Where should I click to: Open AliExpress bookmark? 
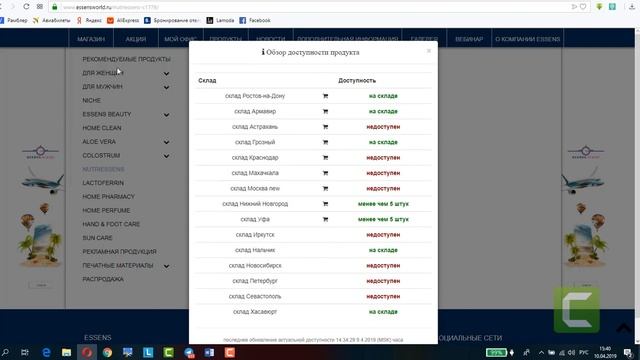tap(123, 20)
